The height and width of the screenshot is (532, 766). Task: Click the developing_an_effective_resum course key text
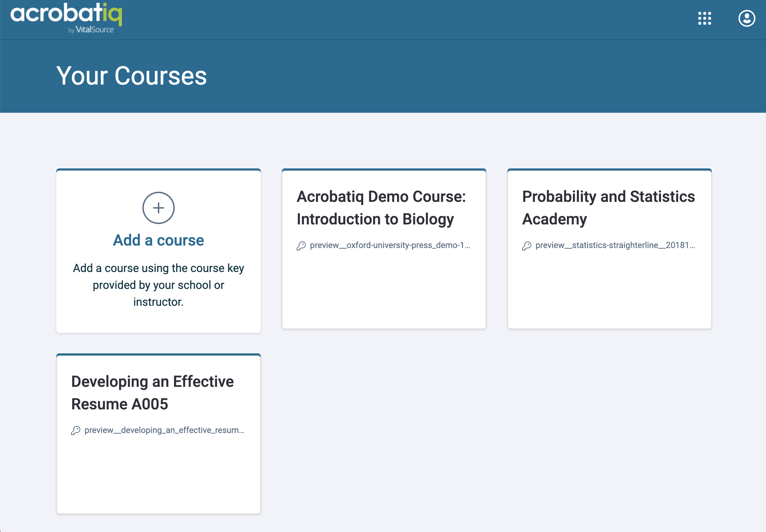164,430
